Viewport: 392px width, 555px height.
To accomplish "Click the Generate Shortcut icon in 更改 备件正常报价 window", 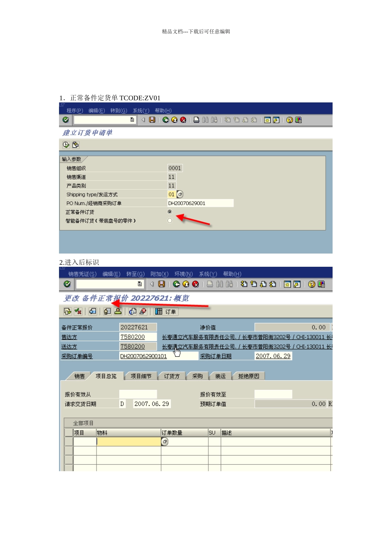I will tap(297, 284).
